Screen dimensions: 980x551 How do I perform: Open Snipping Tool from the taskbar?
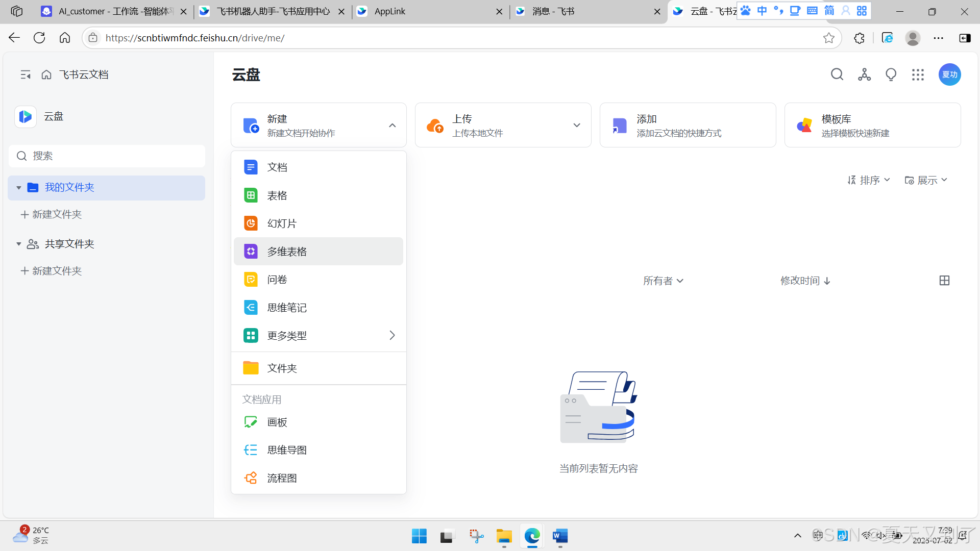tap(476, 536)
